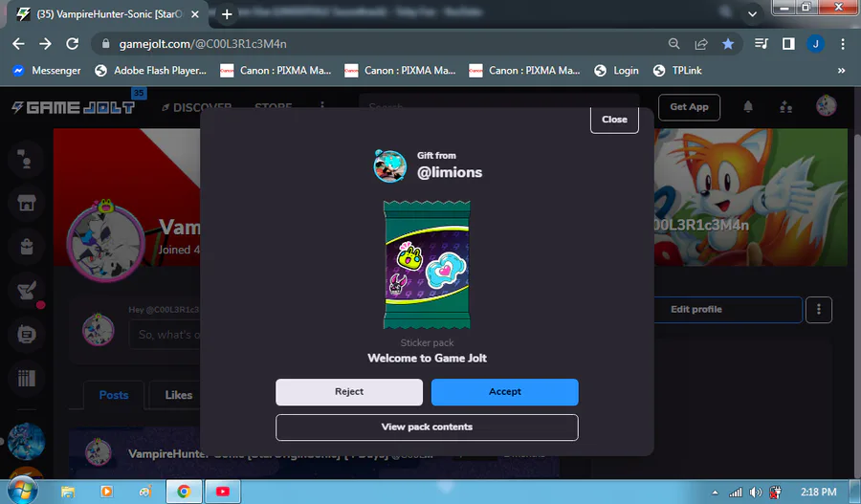Click the 2:18 PM clock
This screenshot has width=861, height=504.
(x=818, y=493)
